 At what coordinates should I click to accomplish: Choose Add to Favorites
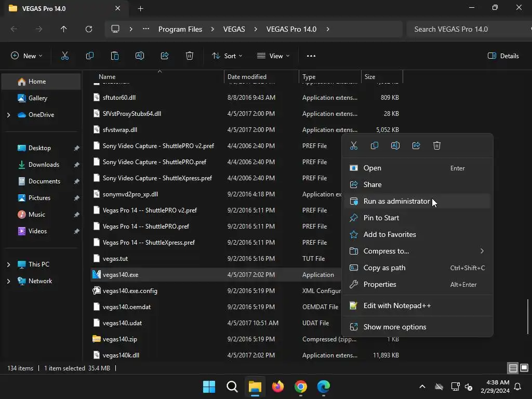417,234
